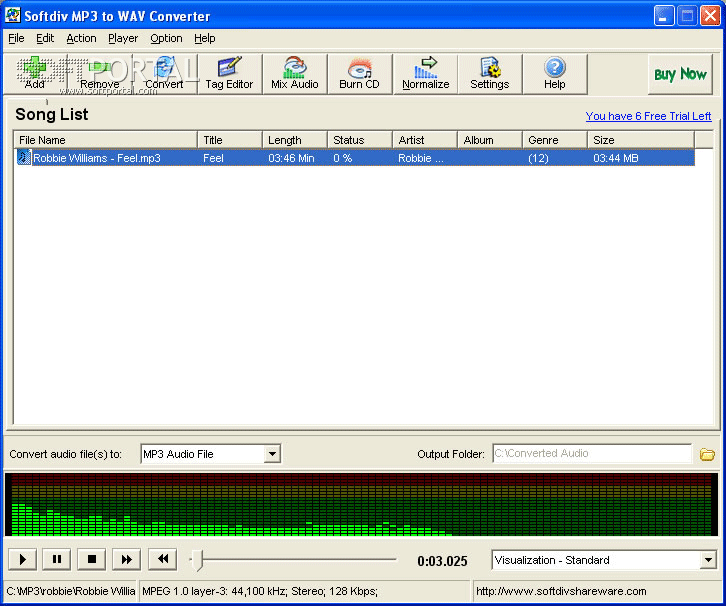Expand the MP3 Audio File format dropdown
Viewport: 726px width, 606px height.
click(x=272, y=454)
